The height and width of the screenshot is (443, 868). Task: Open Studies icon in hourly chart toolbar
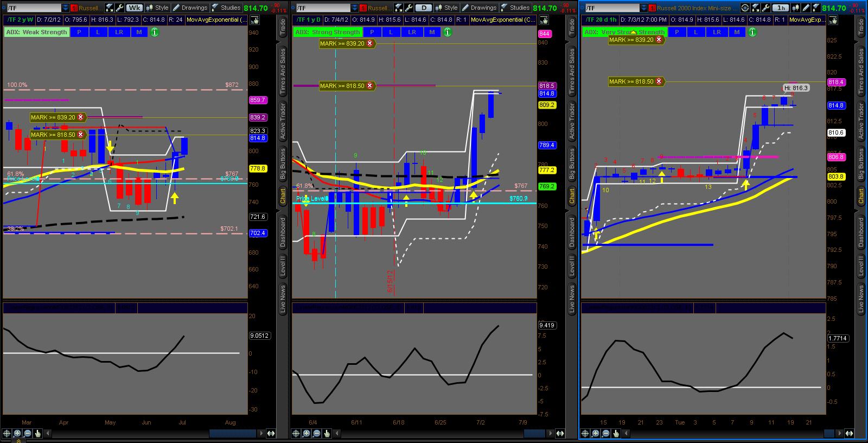(x=816, y=8)
